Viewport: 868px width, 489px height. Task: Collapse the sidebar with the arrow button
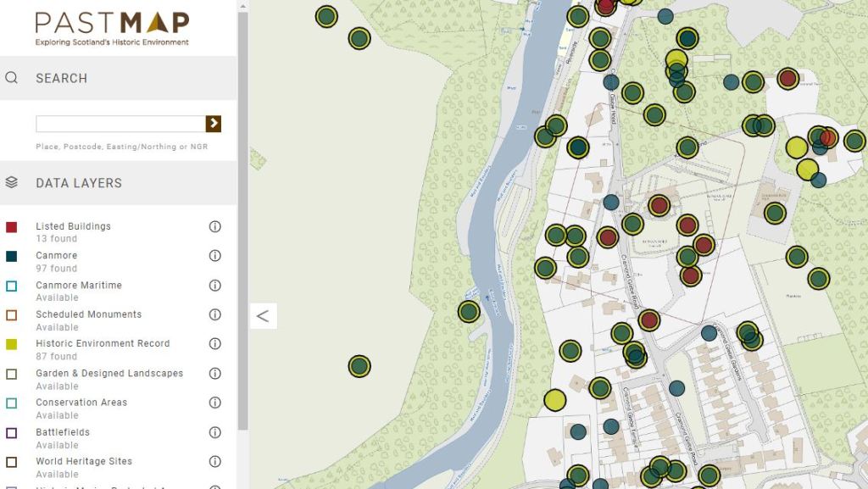(x=263, y=316)
